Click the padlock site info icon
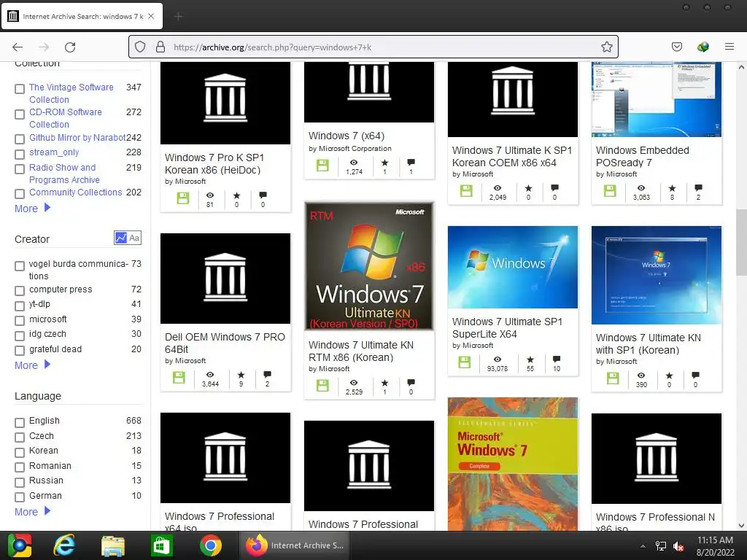The height and width of the screenshot is (560, 747). tap(160, 47)
